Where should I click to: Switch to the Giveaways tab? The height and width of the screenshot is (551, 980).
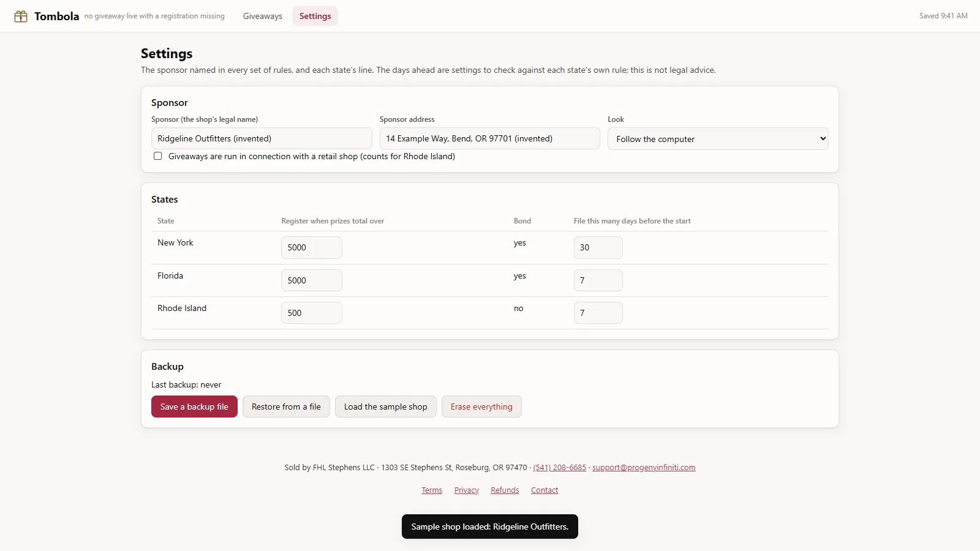click(263, 16)
